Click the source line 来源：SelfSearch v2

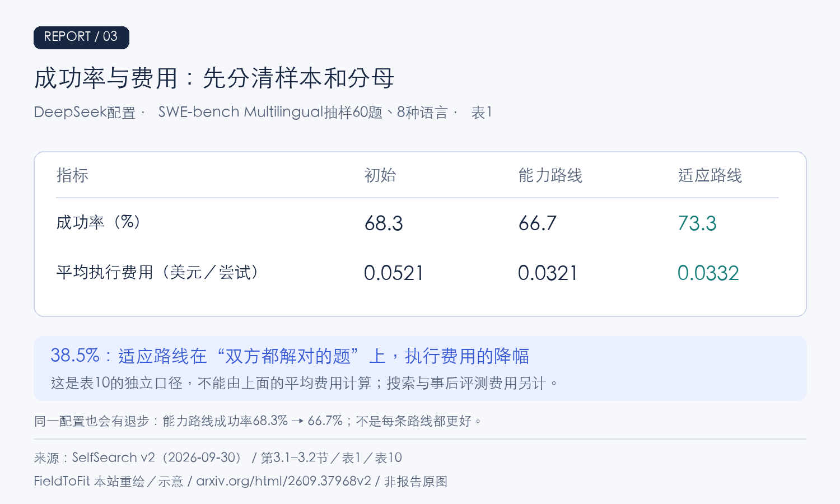tap(218, 458)
